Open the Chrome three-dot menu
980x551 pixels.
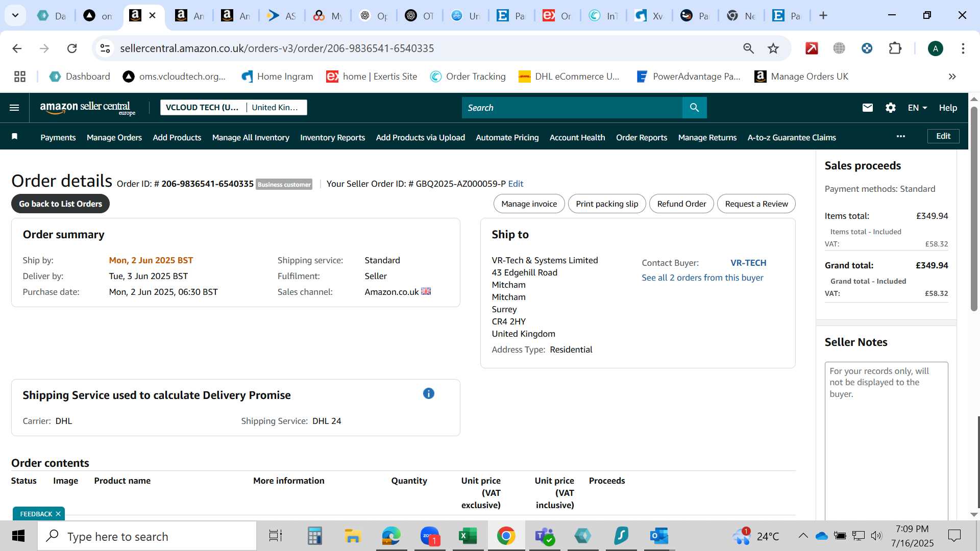[963, 48]
